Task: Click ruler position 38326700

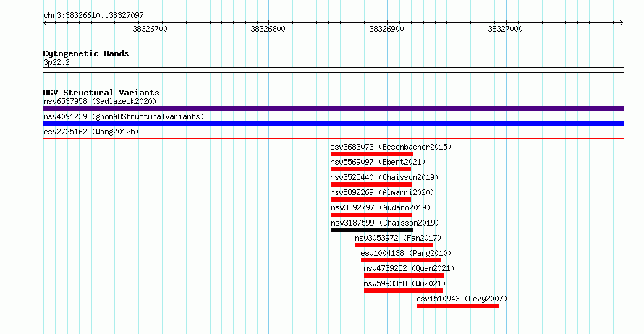Action: click(150, 29)
